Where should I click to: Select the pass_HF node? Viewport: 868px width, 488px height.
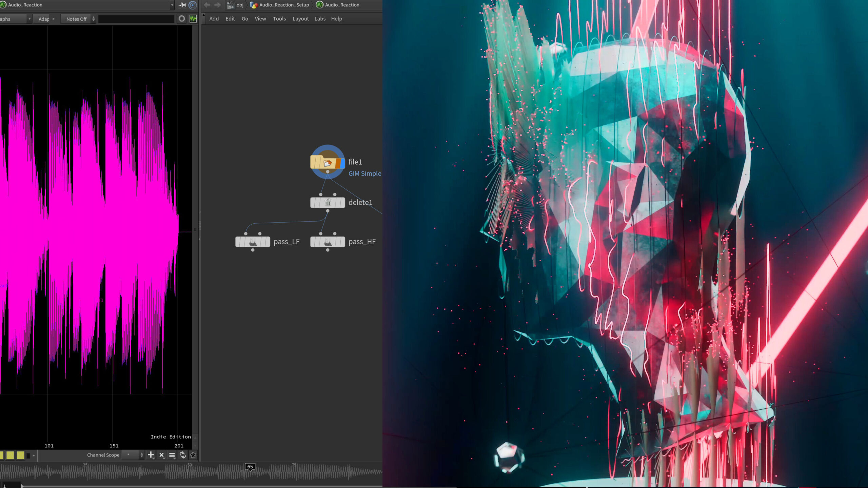coord(328,242)
